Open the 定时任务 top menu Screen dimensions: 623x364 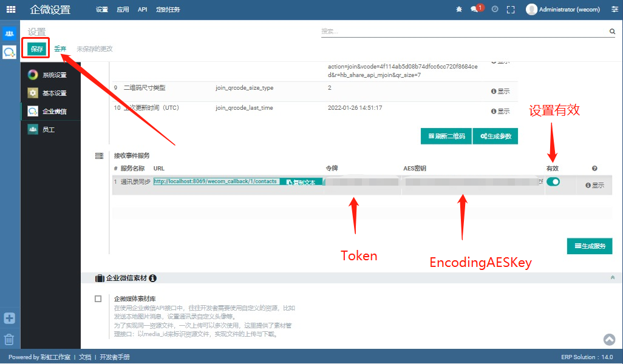[168, 10]
